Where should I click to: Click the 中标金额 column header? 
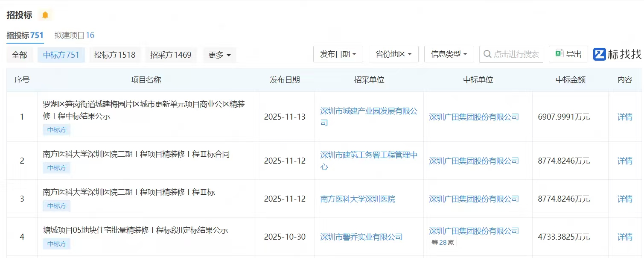coord(571,80)
